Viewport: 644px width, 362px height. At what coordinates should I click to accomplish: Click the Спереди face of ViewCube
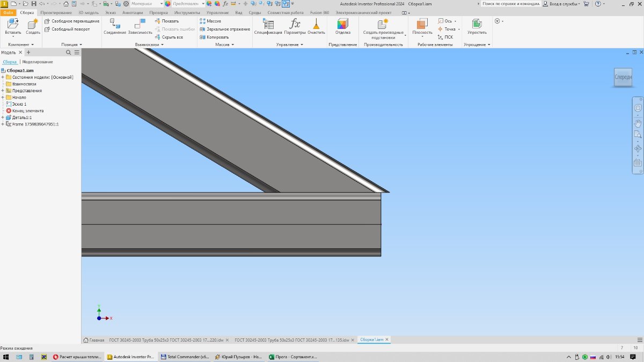(623, 77)
